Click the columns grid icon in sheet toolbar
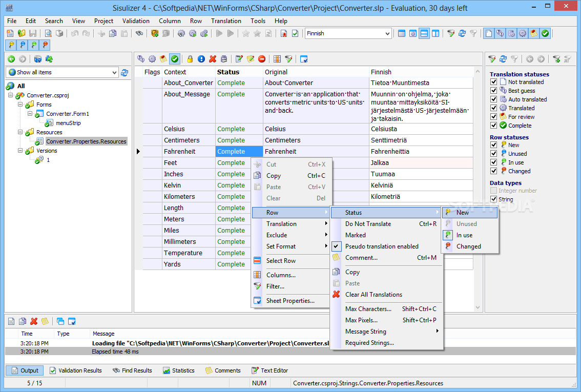Screen dimensions: 581x392 coord(277,59)
